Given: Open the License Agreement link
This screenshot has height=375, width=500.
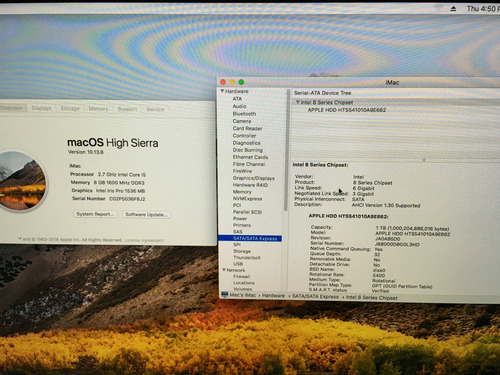Looking at the screenshot, I should click(144, 240).
